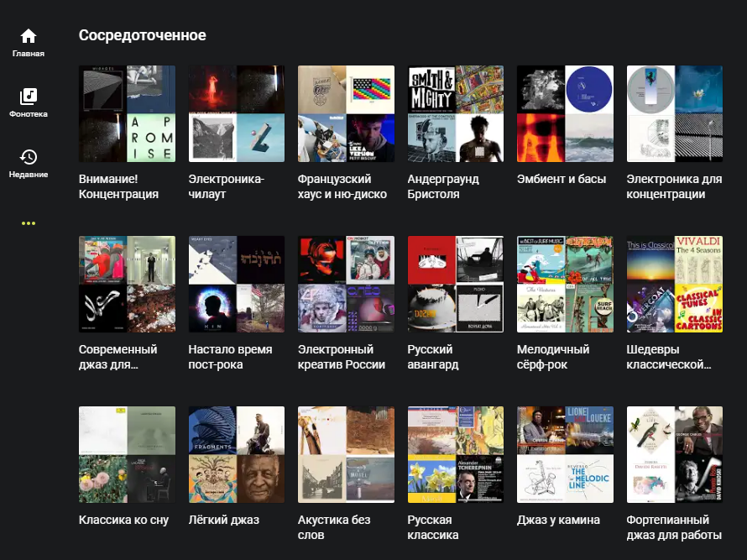
Task: Open the Шедевры классической playlist cover
Action: click(675, 285)
